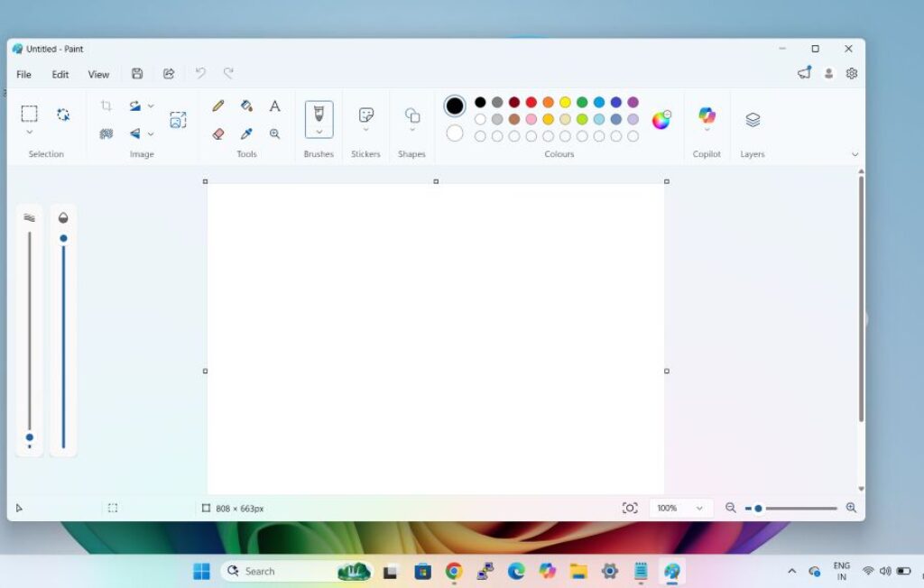The image size is (924, 588).
Task: Open the File menu
Action: pyautogui.click(x=23, y=74)
